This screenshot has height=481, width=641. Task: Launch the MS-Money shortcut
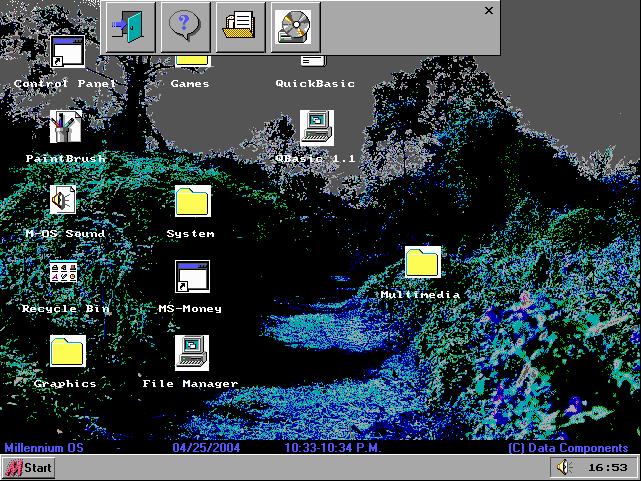[x=191, y=276]
